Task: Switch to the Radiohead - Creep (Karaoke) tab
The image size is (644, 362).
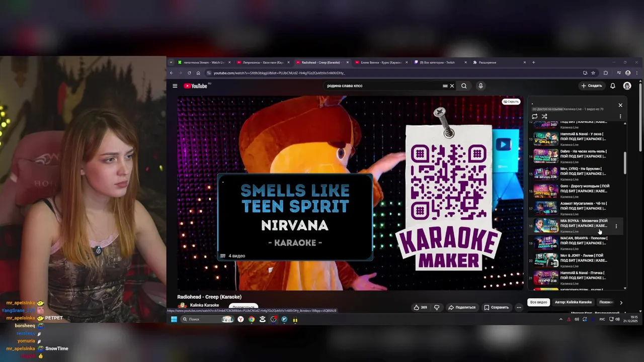Action: tap(321, 62)
